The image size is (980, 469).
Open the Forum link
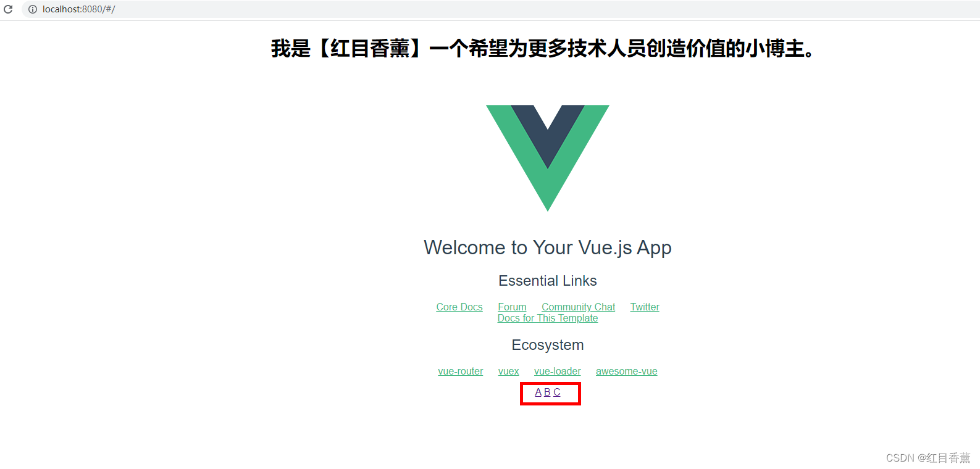pos(512,307)
